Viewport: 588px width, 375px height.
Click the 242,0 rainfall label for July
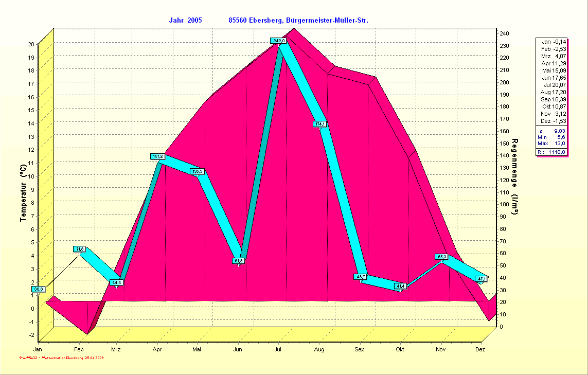pos(279,41)
